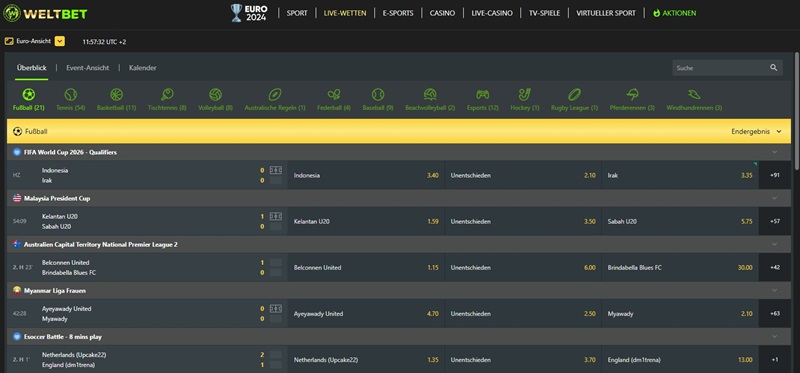Bet on Irak at 3.35
This screenshot has width=800, height=373.
680,175
